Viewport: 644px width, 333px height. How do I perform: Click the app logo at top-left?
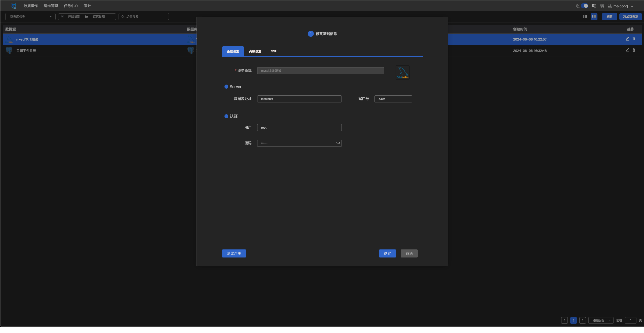[x=14, y=6]
